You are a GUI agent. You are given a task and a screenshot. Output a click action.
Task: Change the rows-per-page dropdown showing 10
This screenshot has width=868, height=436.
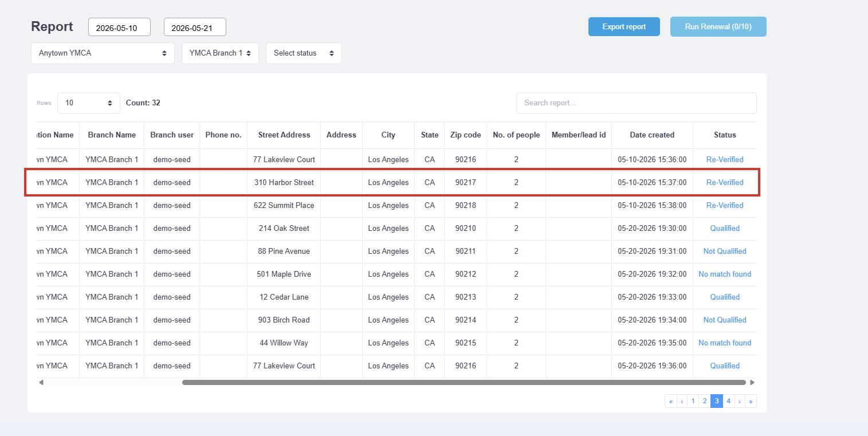click(x=89, y=103)
